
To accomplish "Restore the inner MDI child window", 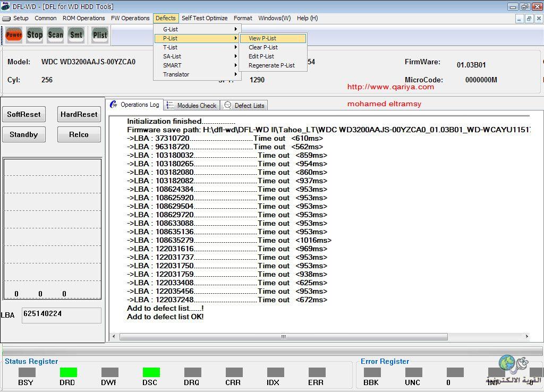I will pyautogui.click(x=529, y=19).
